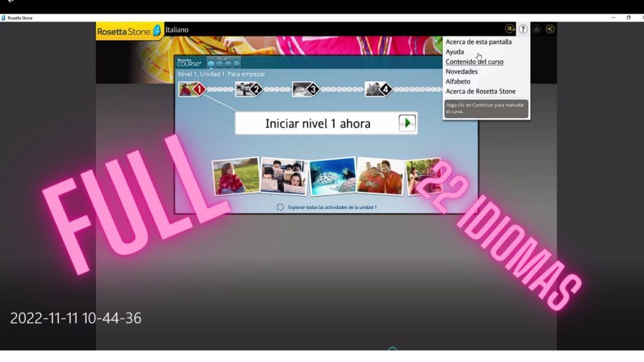Open the dropdown arrow on the options icon

click(513, 31)
